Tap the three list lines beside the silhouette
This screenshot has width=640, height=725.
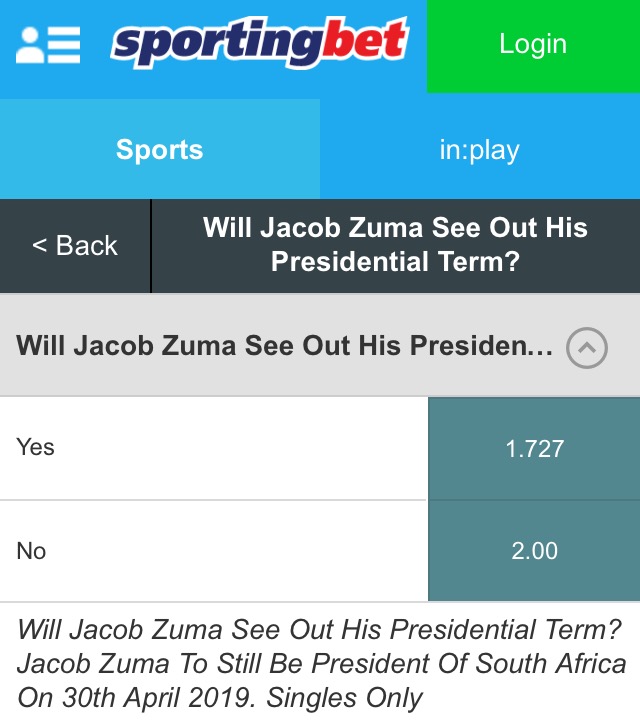tap(63, 43)
